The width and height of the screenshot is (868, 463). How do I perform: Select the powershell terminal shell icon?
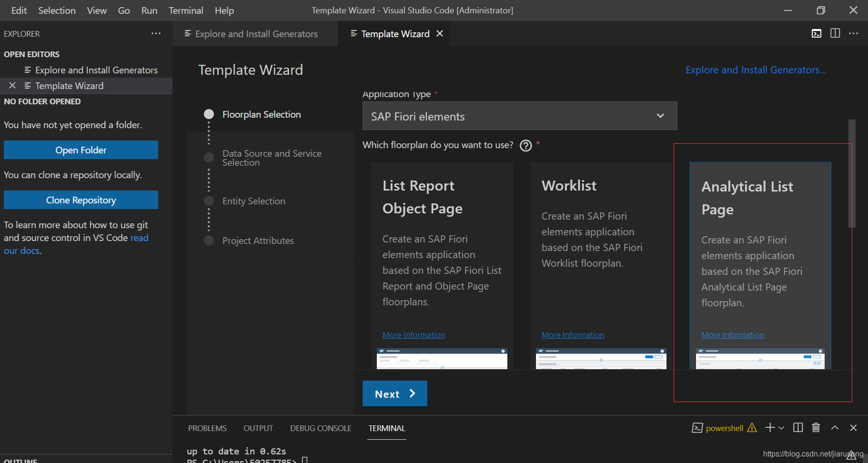697,428
